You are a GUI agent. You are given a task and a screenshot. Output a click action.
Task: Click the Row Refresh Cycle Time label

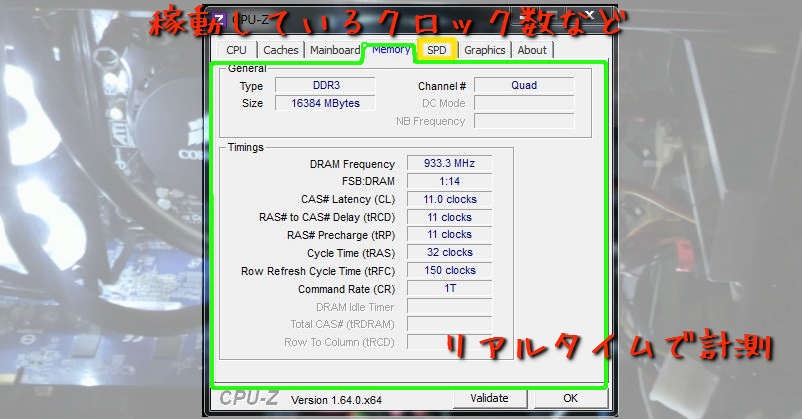[x=318, y=271]
